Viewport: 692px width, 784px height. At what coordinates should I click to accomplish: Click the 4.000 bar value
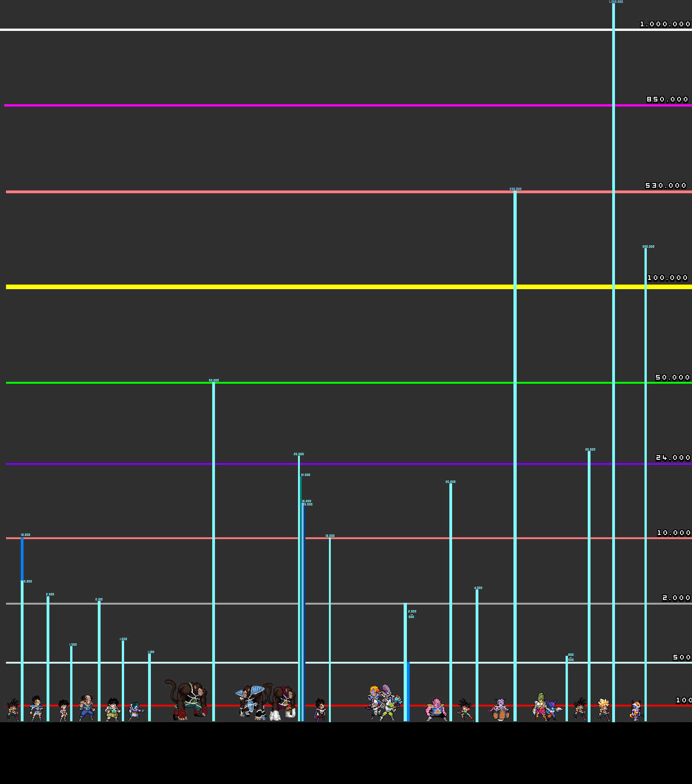[478, 588]
